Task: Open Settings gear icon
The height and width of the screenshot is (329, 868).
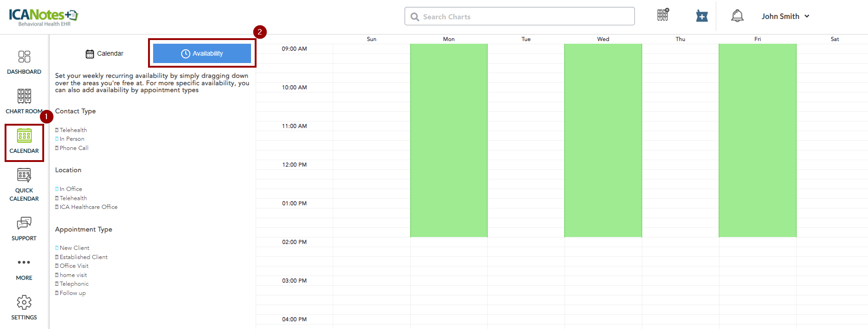Action: (x=24, y=303)
